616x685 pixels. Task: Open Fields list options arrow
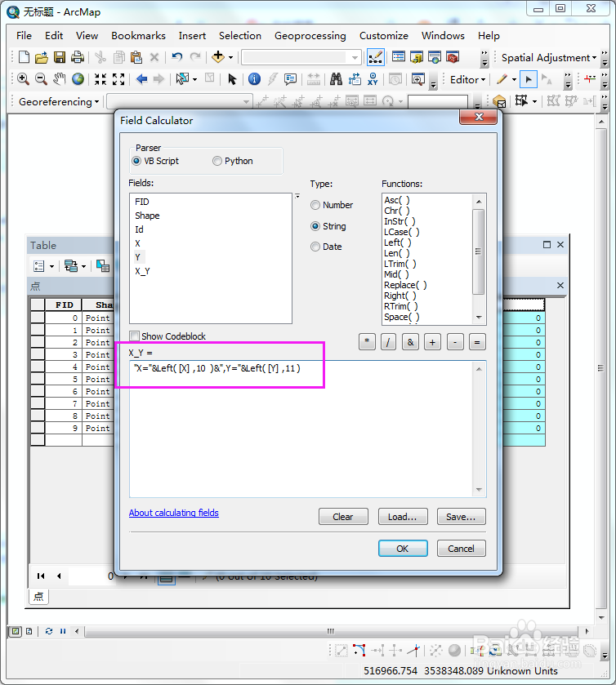point(297,196)
